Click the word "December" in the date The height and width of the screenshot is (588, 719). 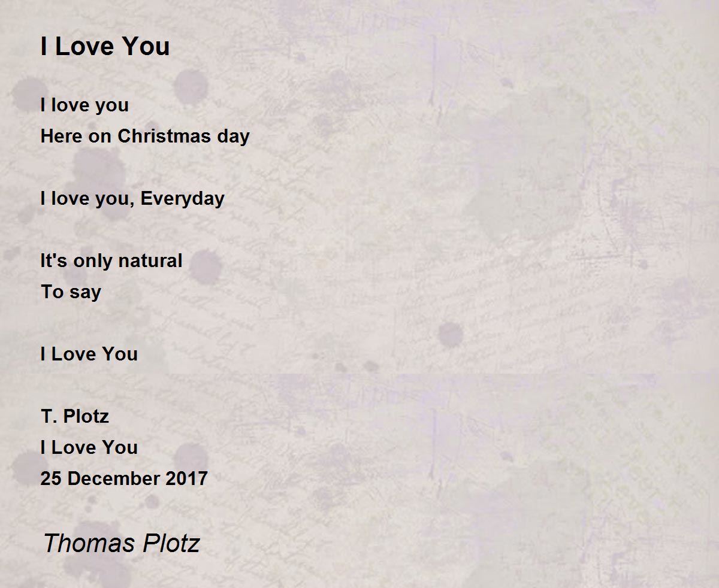[110, 478]
